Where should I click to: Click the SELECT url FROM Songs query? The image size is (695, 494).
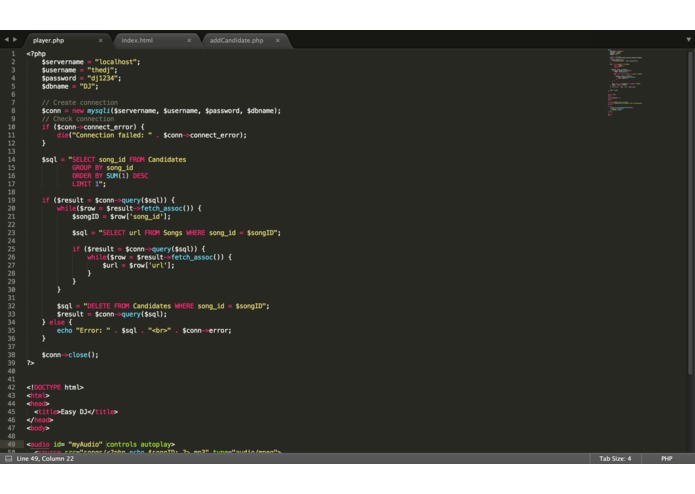(189, 233)
